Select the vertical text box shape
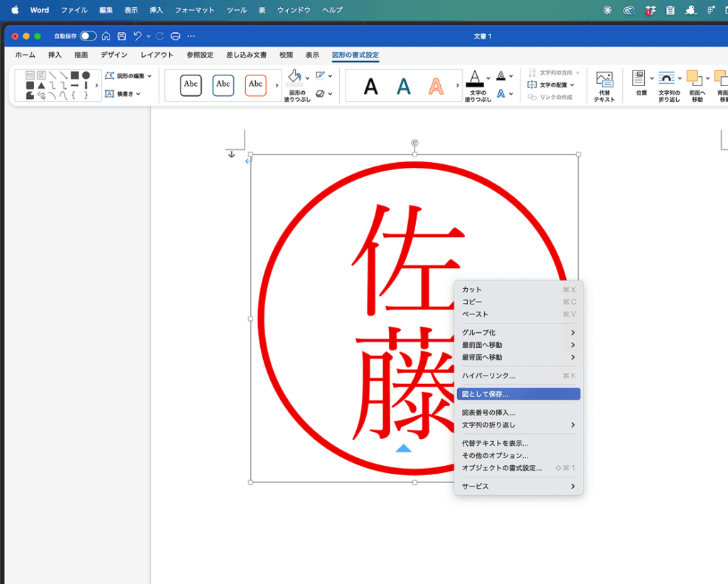The width and height of the screenshot is (728, 584). [41, 75]
